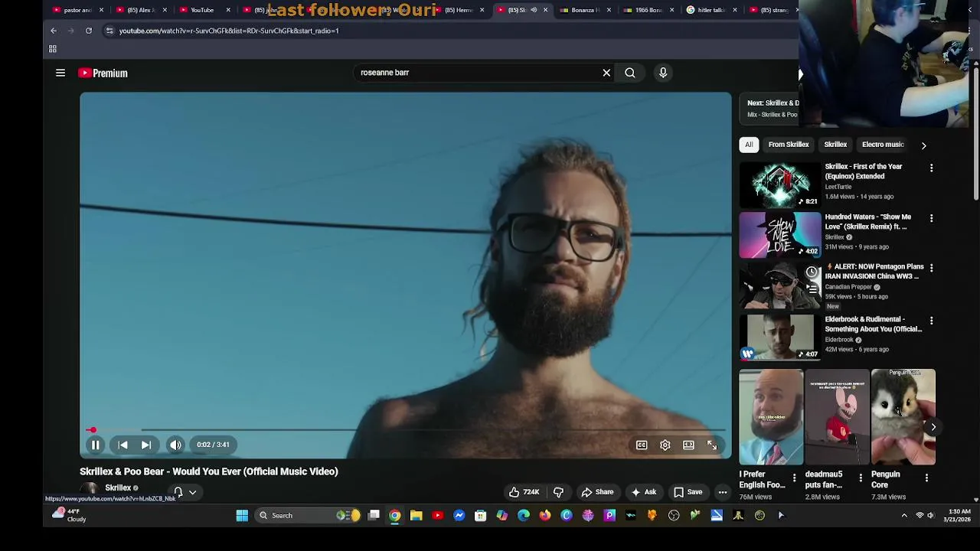Image resolution: width=980 pixels, height=551 pixels.
Task: Open Windows Start menu
Action: pyautogui.click(x=242, y=516)
